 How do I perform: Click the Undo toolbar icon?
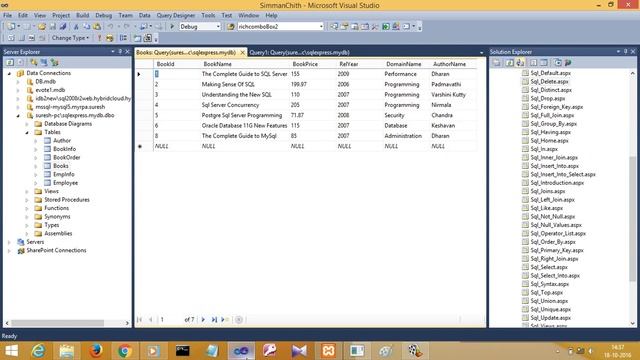(110, 27)
